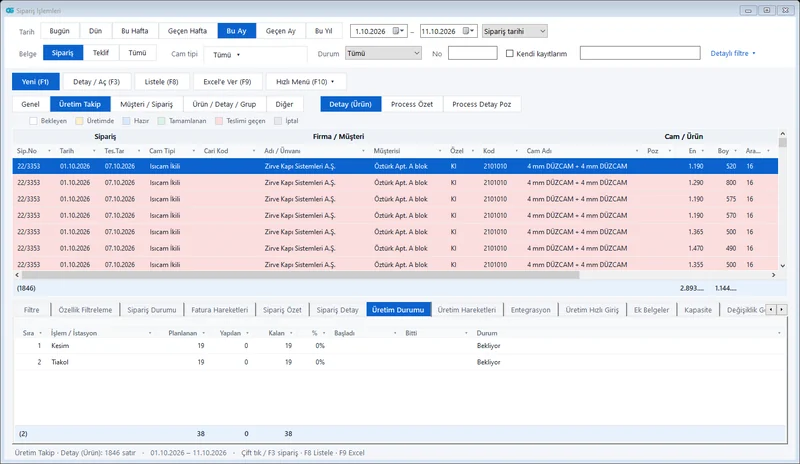Image resolution: width=800 pixels, height=464 pixels.
Task: Toggle the Hazır status filter checkbox
Action: click(x=127, y=121)
